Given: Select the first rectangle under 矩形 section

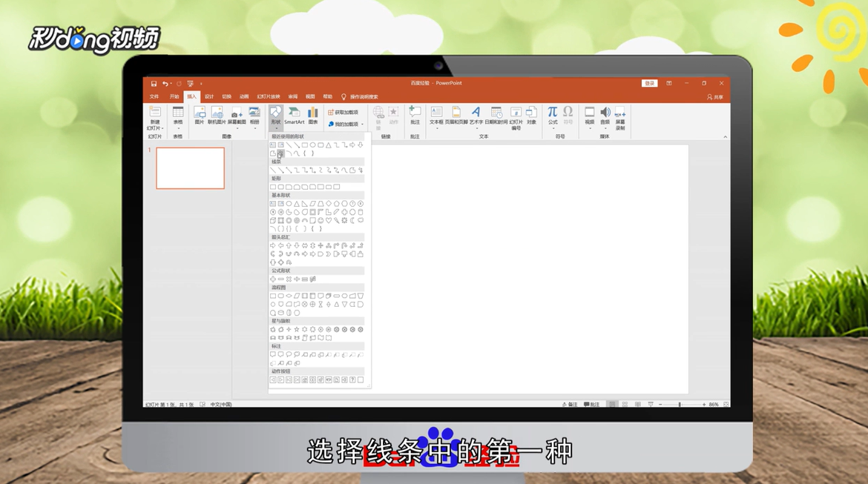Looking at the screenshot, I should click(273, 187).
